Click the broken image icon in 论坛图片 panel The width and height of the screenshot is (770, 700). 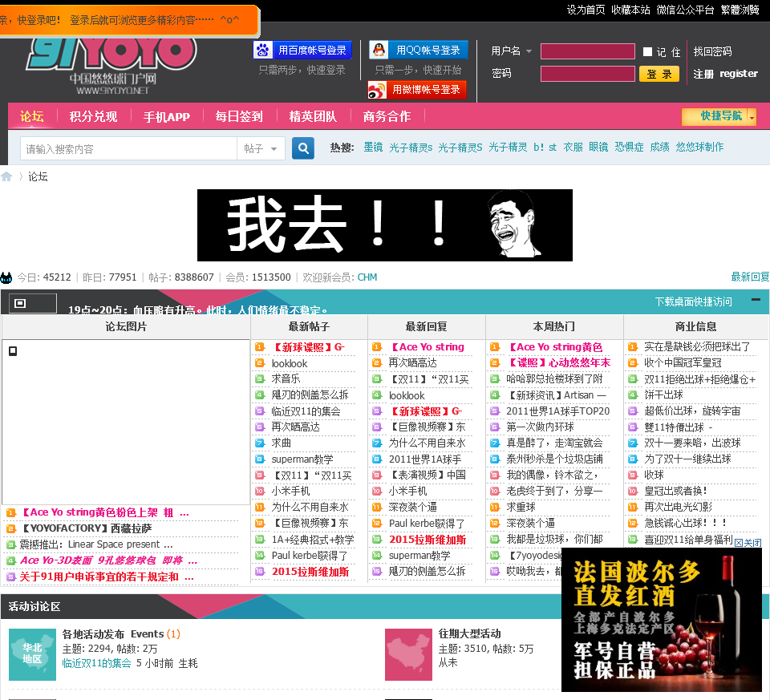pyautogui.click(x=14, y=351)
